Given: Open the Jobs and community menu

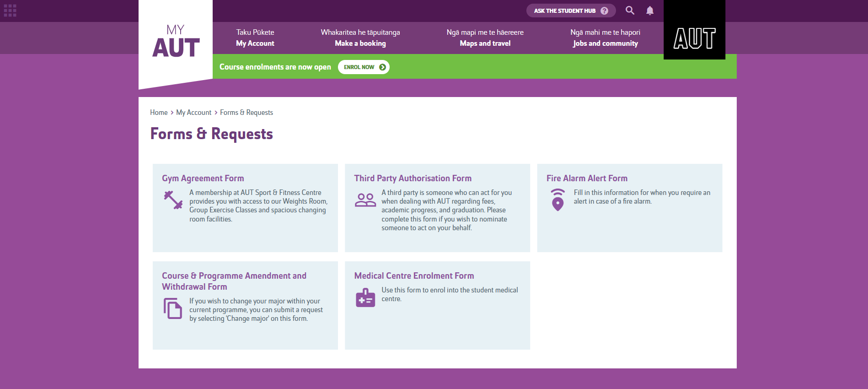Looking at the screenshot, I should tap(605, 38).
